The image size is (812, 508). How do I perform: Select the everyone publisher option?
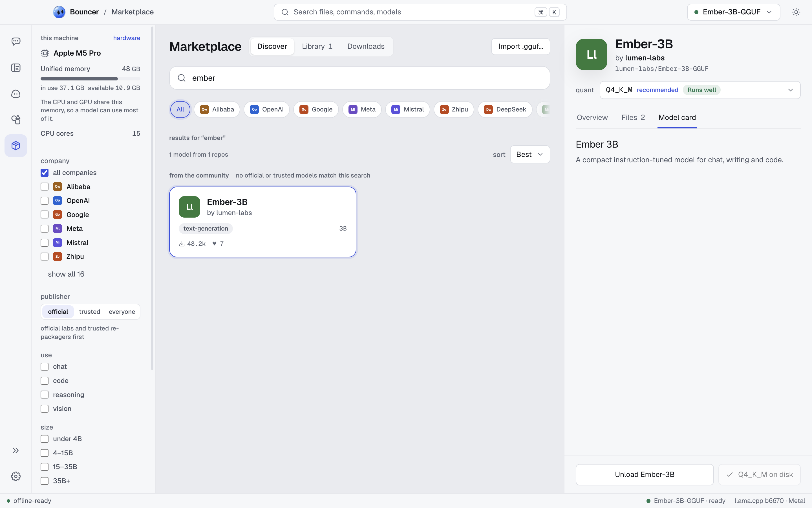tap(122, 312)
